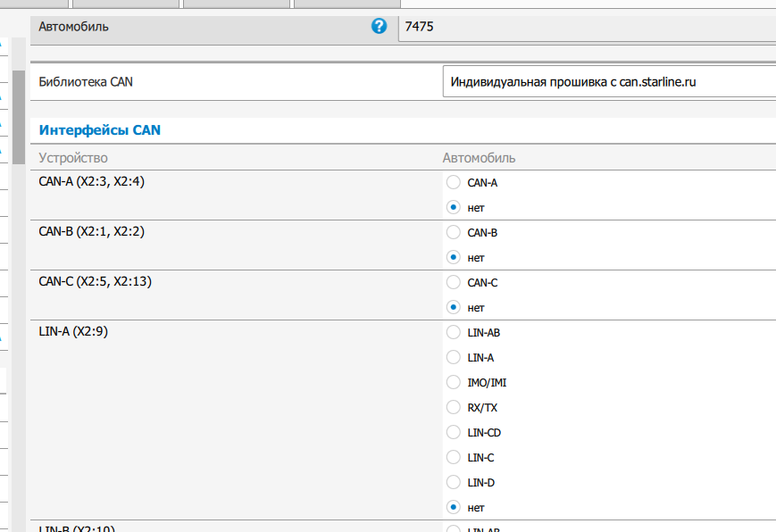Screen dimensions: 776x532
Task: Select нет for the CAN-A (X2:3, X2:4) interface
Action: click(x=454, y=207)
